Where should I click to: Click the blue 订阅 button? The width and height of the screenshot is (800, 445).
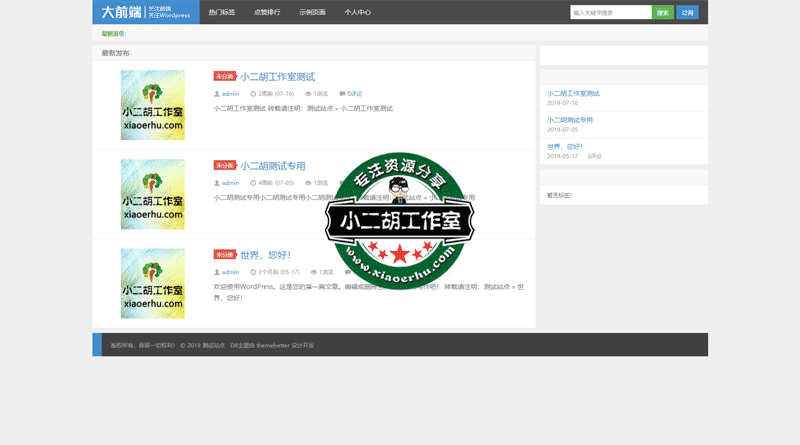point(687,12)
